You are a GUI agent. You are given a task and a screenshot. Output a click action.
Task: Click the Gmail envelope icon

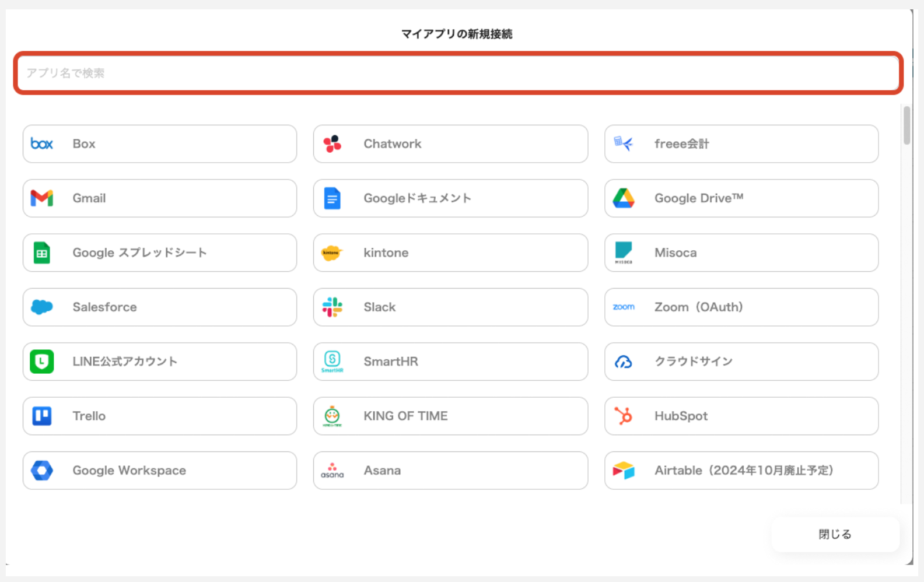tap(41, 198)
